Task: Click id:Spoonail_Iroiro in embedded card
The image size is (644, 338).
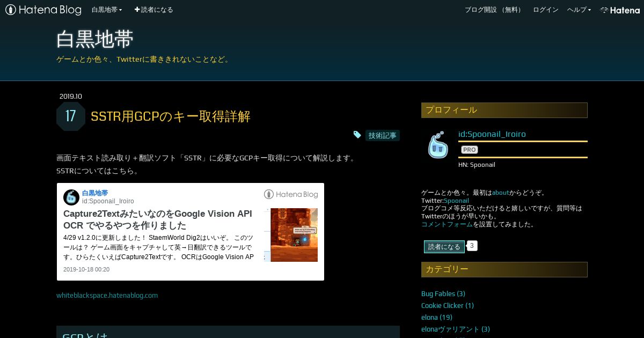Action: (x=108, y=201)
